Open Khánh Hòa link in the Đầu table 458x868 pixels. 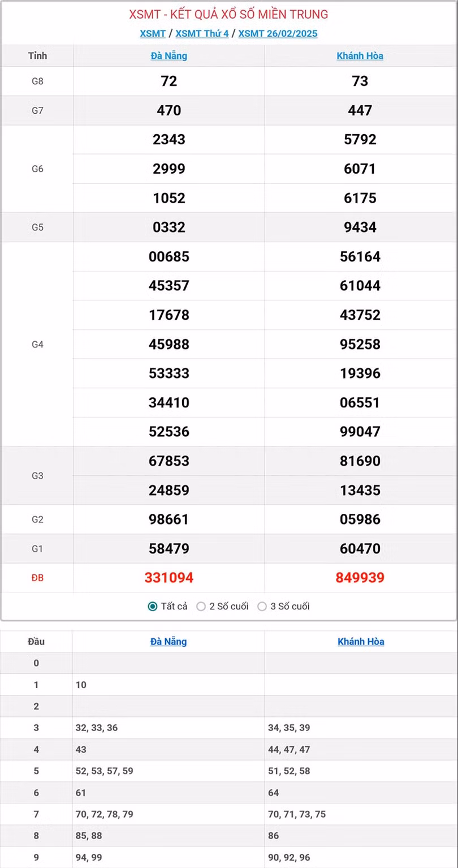click(x=361, y=642)
